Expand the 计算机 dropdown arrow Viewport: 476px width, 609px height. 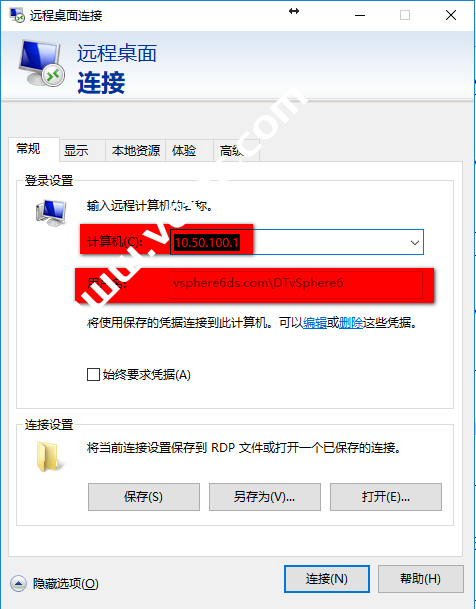click(x=415, y=243)
